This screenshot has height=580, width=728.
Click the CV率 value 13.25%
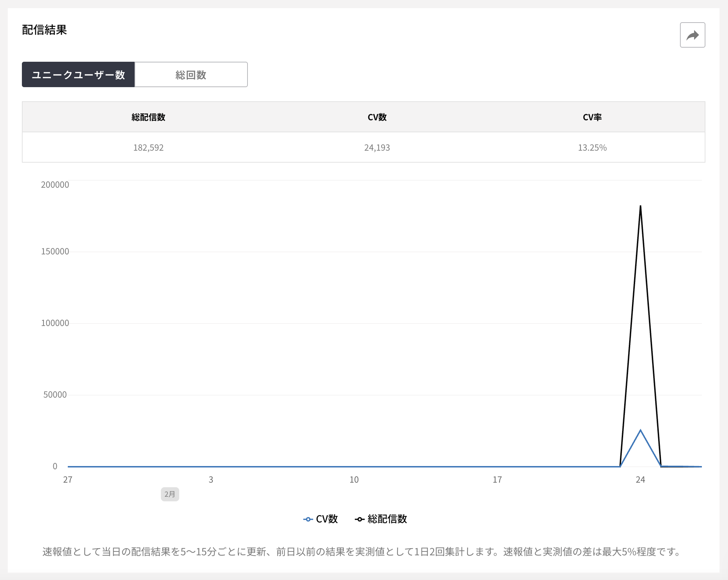(x=592, y=147)
